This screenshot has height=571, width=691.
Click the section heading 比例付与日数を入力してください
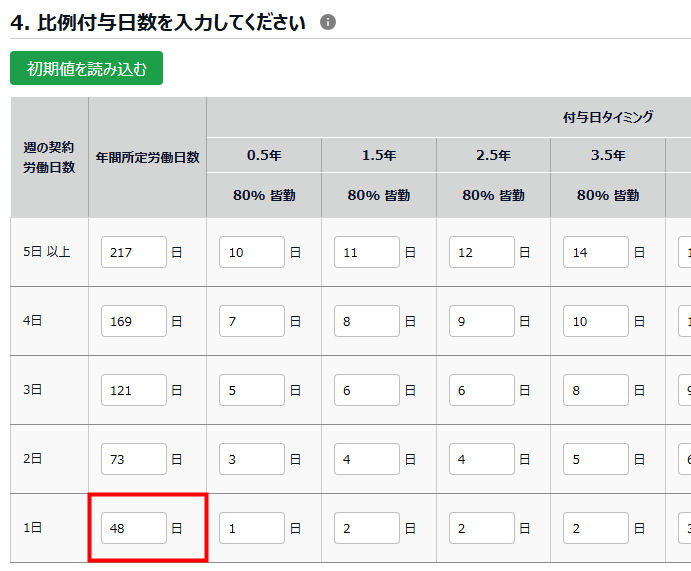point(171,22)
